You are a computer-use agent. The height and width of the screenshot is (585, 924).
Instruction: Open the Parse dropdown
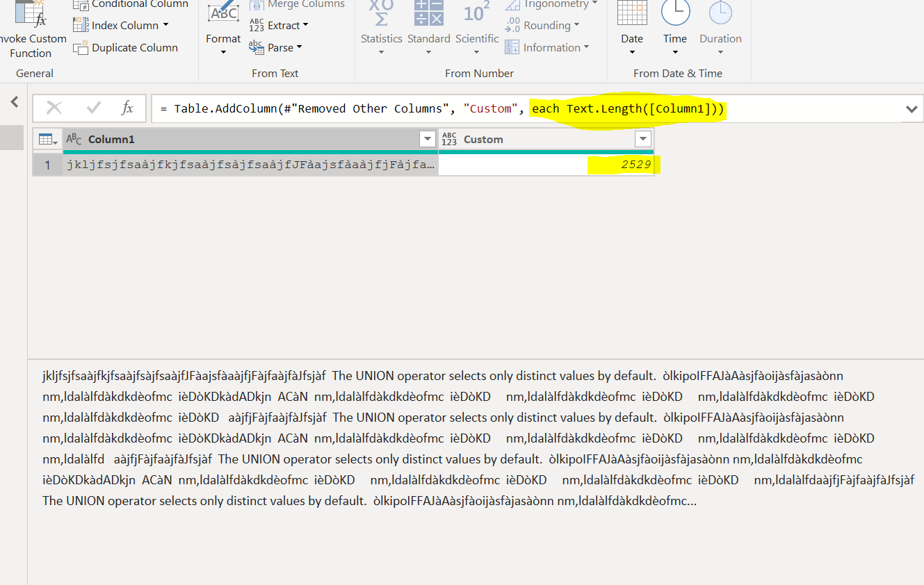tap(275, 48)
